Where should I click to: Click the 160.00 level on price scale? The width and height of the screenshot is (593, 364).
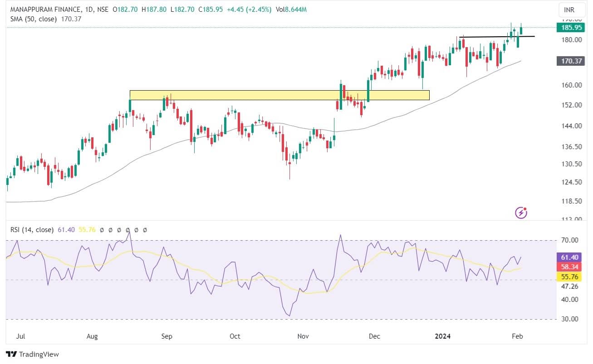[x=571, y=85]
